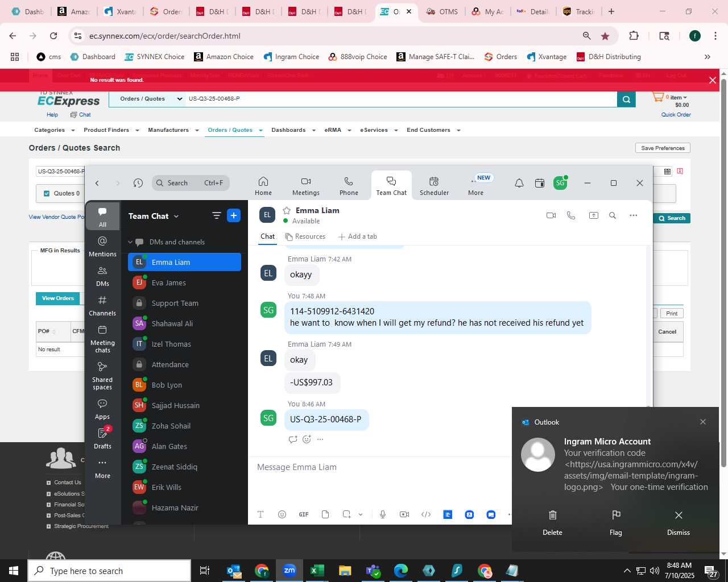Open Outlook from the Windows taskbar
The width and height of the screenshot is (728, 582).
click(234, 571)
